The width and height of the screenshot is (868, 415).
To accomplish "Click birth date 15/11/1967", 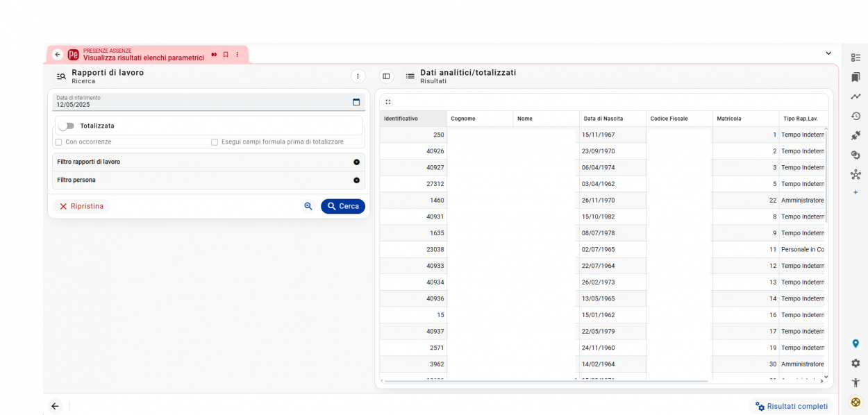I will pyautogui.click(x=612, y=135).
